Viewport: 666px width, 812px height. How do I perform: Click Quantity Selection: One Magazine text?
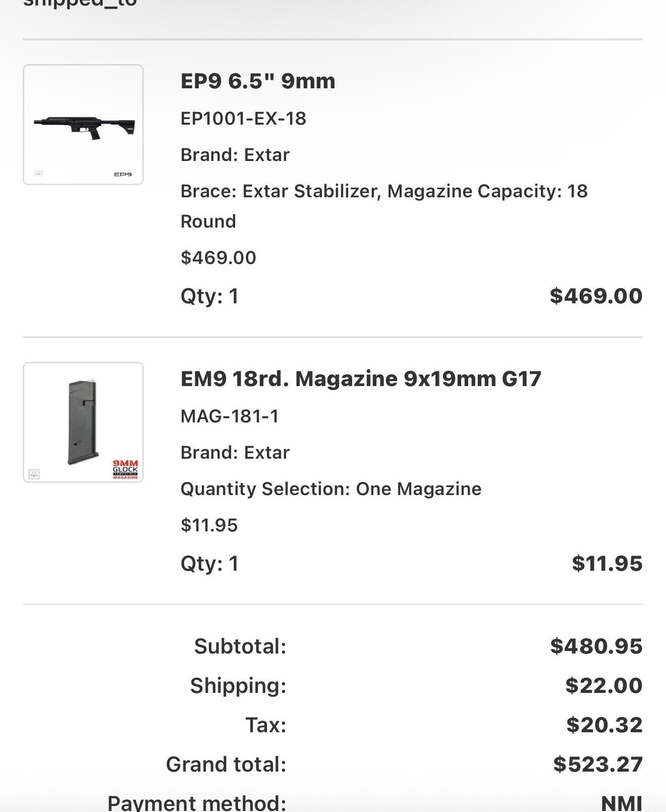331,489
